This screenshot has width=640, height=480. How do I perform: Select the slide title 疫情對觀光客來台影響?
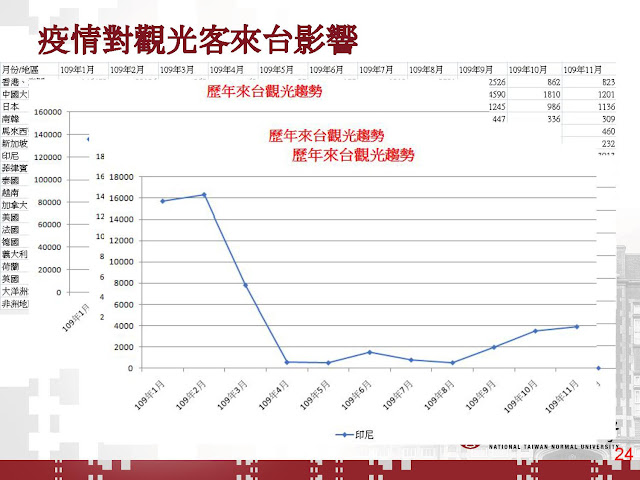[x=198, y=40]
